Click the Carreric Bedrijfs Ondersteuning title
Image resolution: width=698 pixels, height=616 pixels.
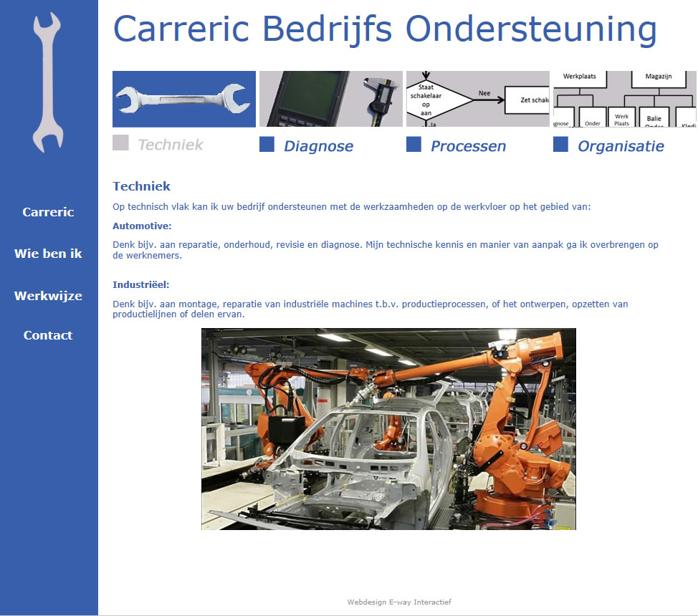[384, 29]
